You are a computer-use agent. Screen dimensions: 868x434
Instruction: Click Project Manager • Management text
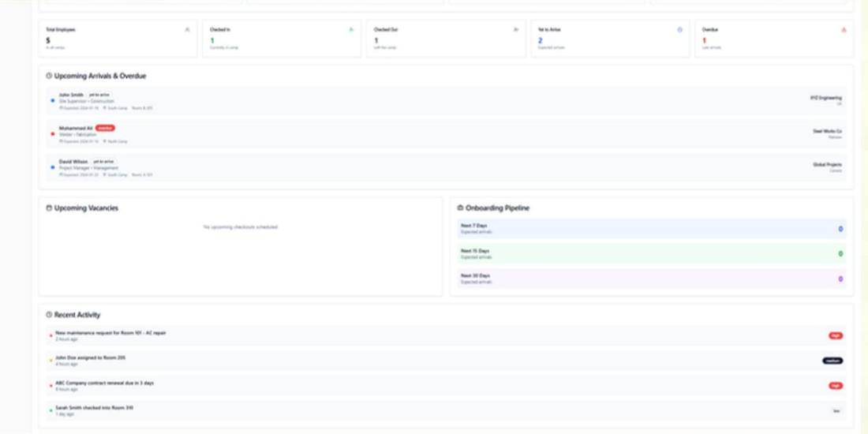coord(88,168)
